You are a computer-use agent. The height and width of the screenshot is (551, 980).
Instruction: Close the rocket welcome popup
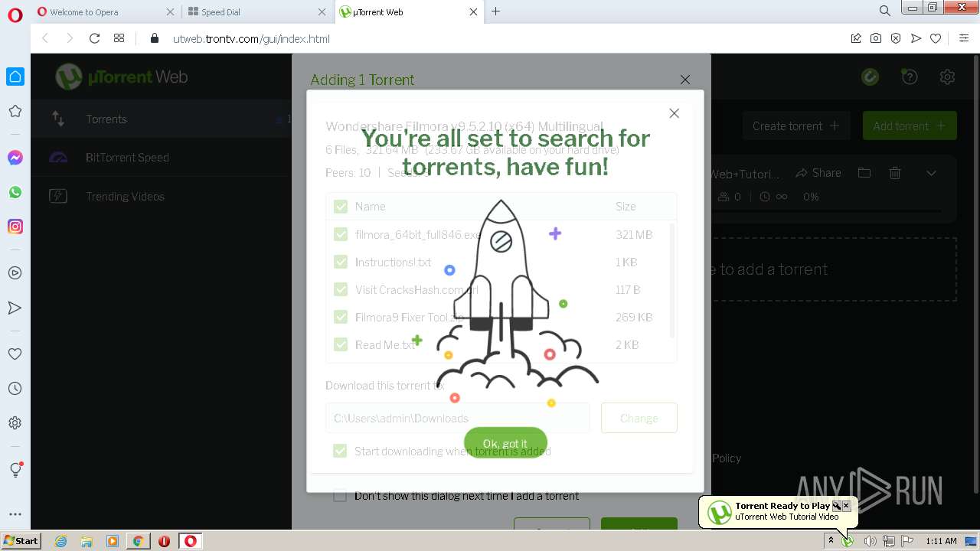[x=674, y=113]
